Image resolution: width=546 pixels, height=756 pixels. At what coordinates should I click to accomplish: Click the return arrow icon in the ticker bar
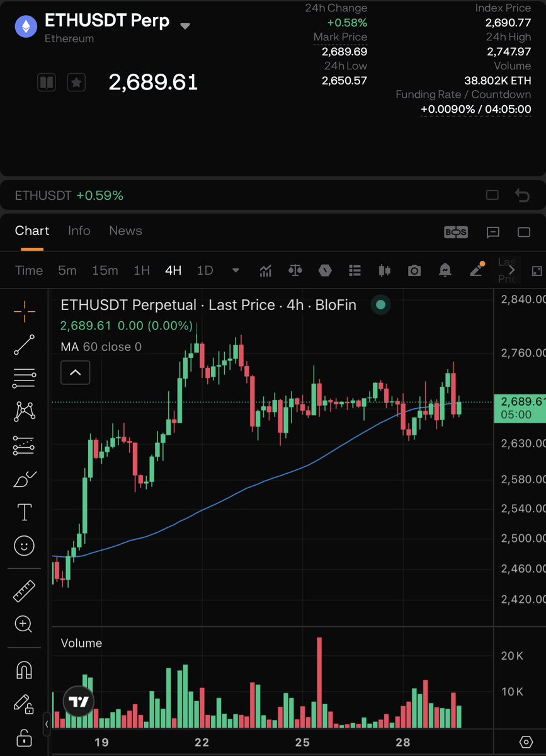pos(522,195)
